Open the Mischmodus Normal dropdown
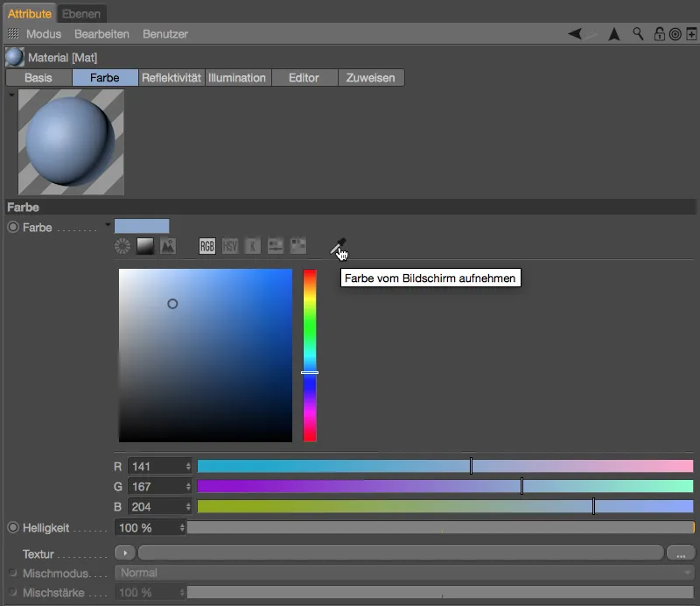700x606 pixels. pyautogui.click(x=404, y=573)
